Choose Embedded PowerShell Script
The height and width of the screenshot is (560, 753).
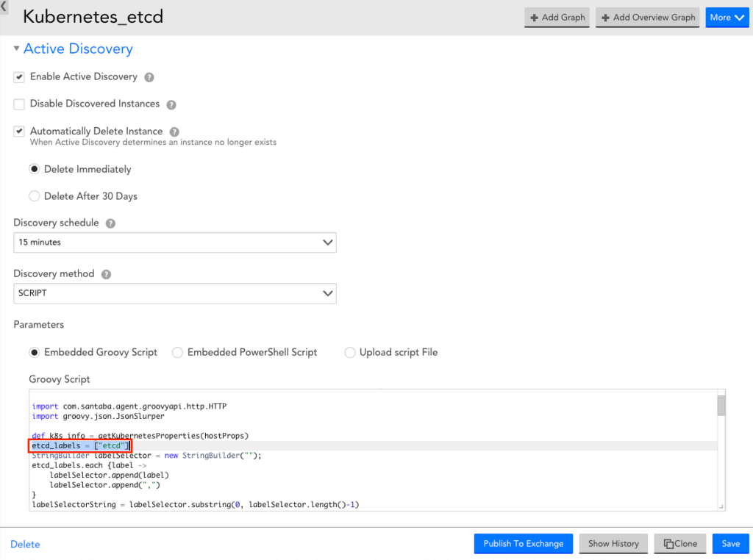177,352
